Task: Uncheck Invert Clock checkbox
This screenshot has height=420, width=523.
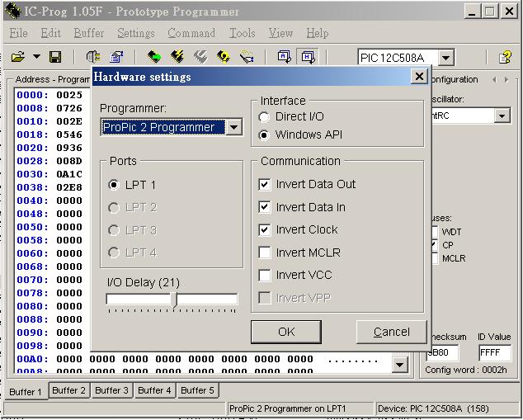Action: click(x=265, y=230)
